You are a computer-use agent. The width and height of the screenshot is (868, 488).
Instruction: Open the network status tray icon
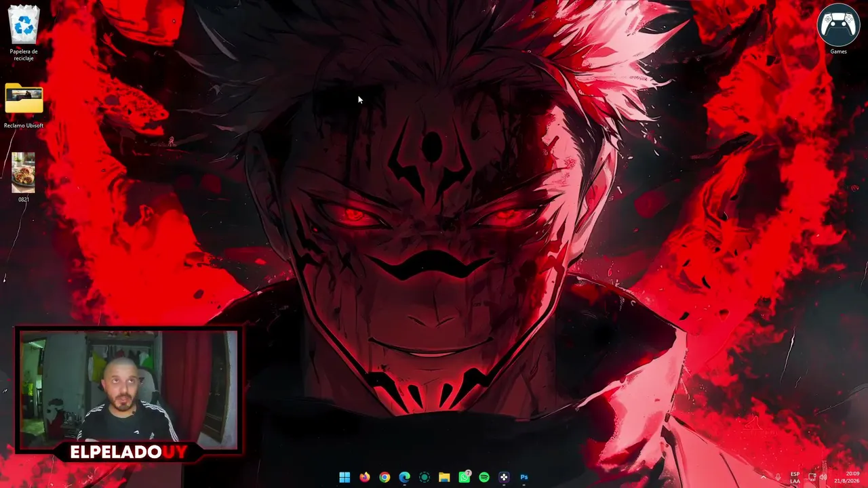(812, 477)
